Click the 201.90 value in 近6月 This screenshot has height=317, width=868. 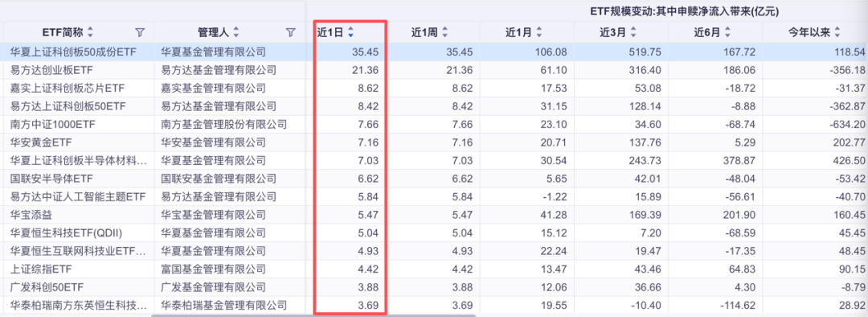coord(740,215)
